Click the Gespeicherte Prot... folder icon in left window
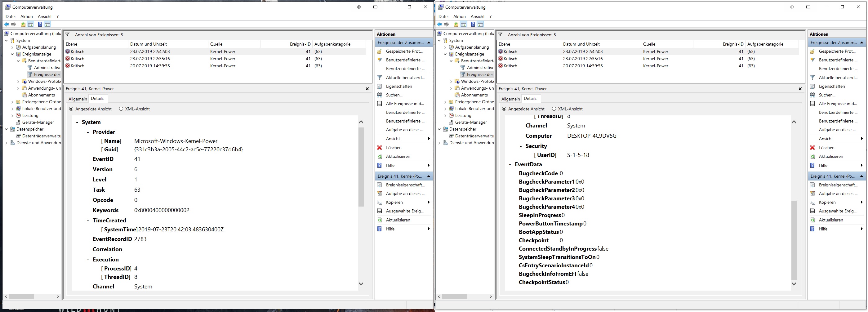This screenshot has width=868, height=312. pyautogui.click(x=379, y=51)
